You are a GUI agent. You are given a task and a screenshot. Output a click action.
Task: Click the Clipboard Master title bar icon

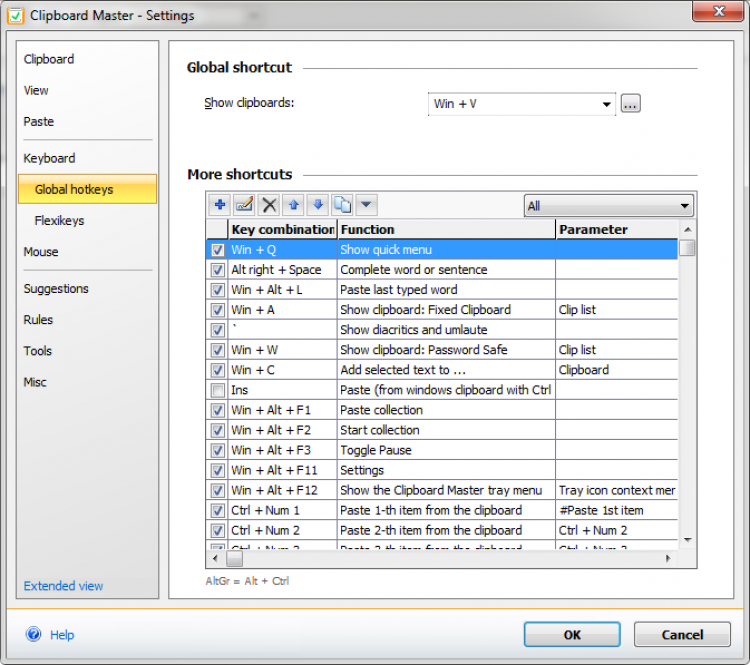tap(15, 16)
